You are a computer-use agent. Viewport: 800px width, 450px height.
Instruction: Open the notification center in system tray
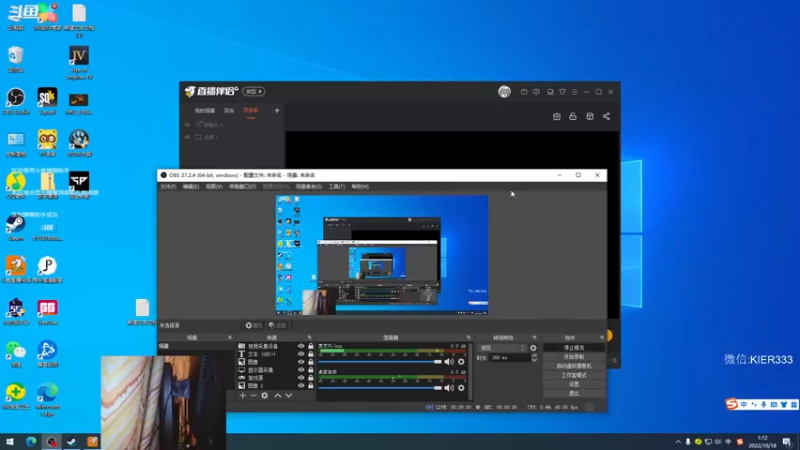click(787, 442)
